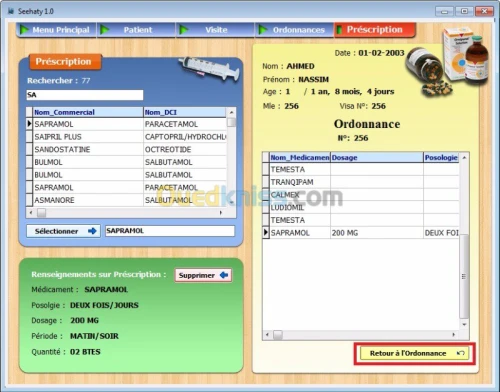
Task: Click up arrow of ordonnance vertical scrollbar
Action: point(464,157)
